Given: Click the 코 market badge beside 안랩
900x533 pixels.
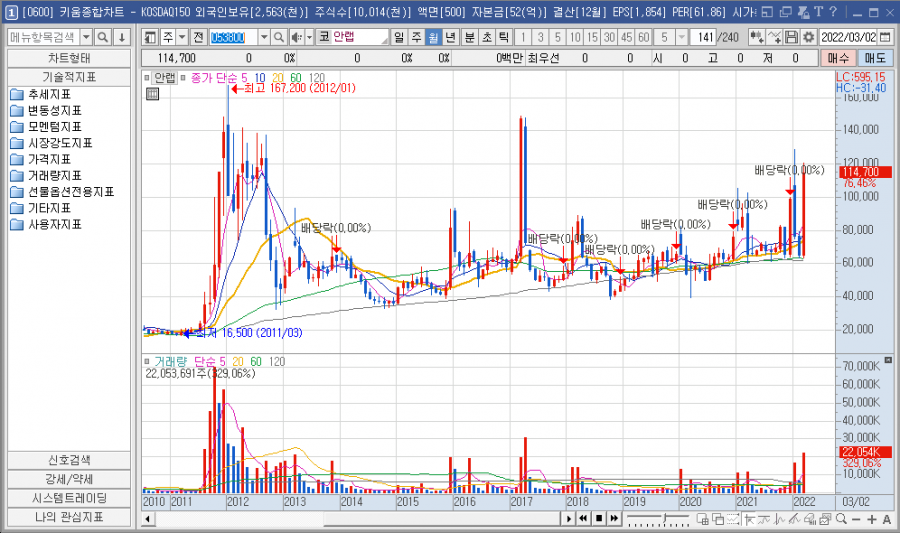Looking at the screenshot, I should coord(324,37).
